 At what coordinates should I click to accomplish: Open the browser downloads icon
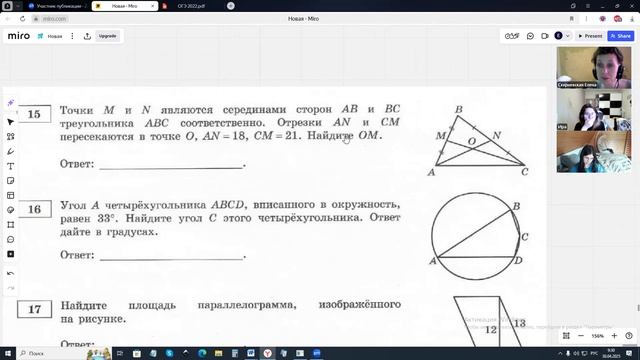coord(632,19)
